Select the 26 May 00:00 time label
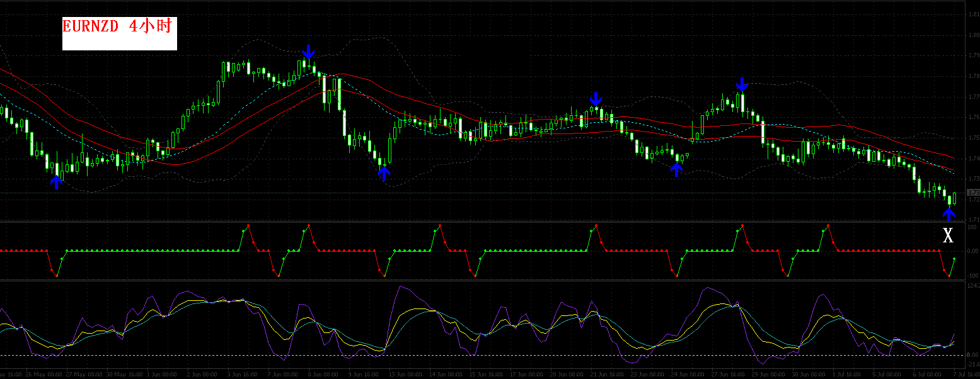 point(43,374)
